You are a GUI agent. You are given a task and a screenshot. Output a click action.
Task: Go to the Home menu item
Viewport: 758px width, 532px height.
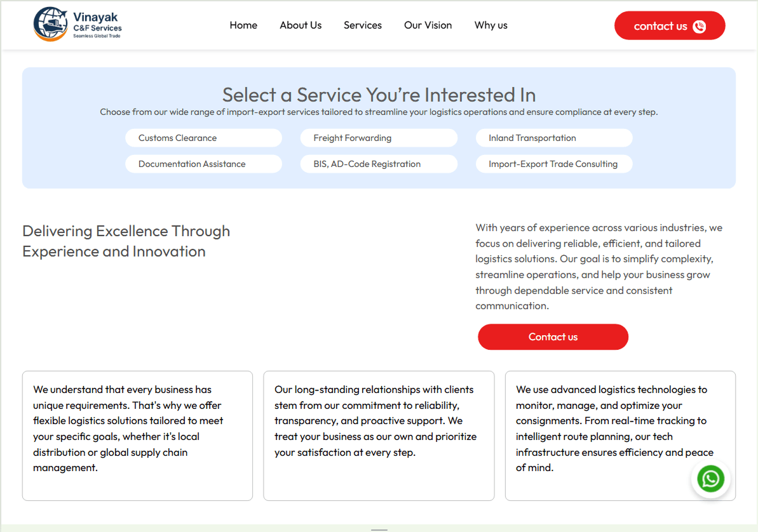tap(243, 25)
